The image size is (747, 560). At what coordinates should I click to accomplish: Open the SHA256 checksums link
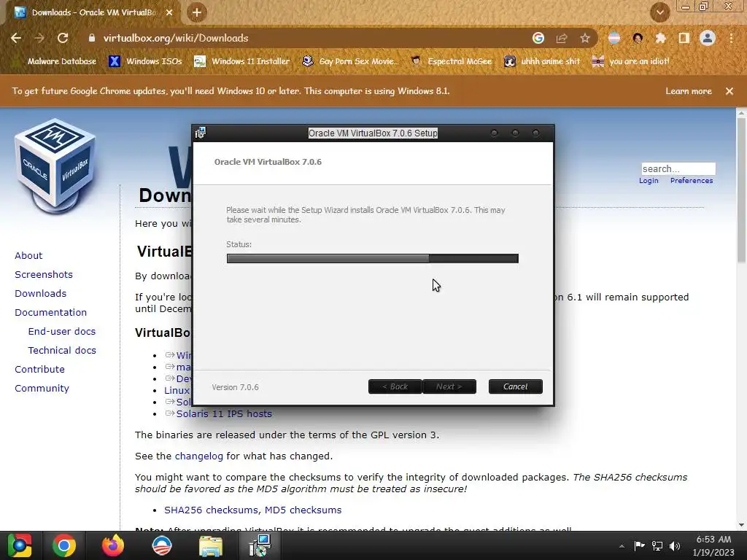point(212,510)
